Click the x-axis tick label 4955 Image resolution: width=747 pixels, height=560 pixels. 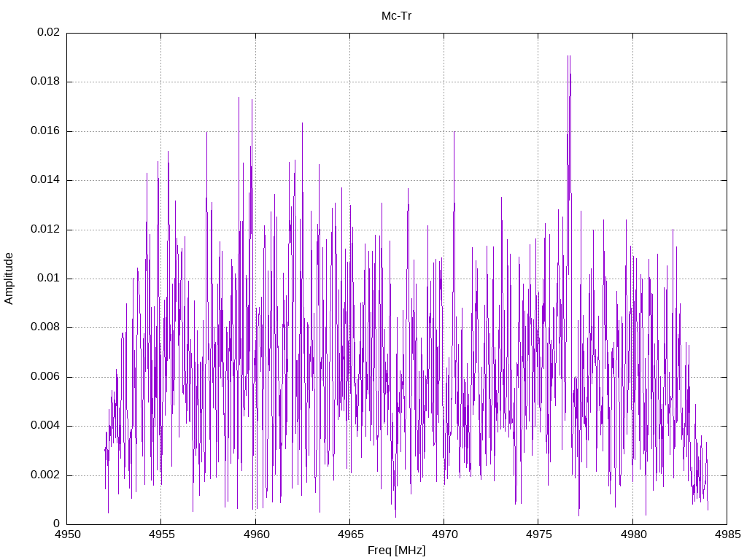pyautogui.click(x=161, y=534)
